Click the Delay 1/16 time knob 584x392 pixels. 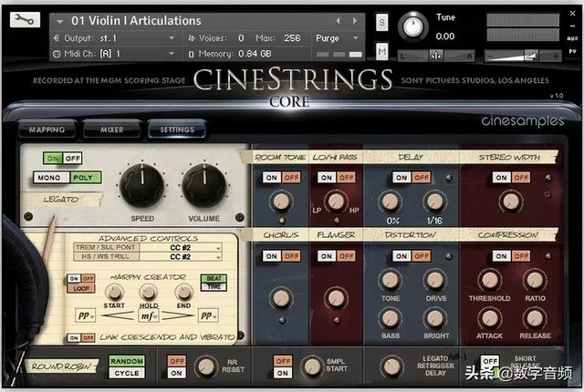pyautogui.click(x=434, y=202)
